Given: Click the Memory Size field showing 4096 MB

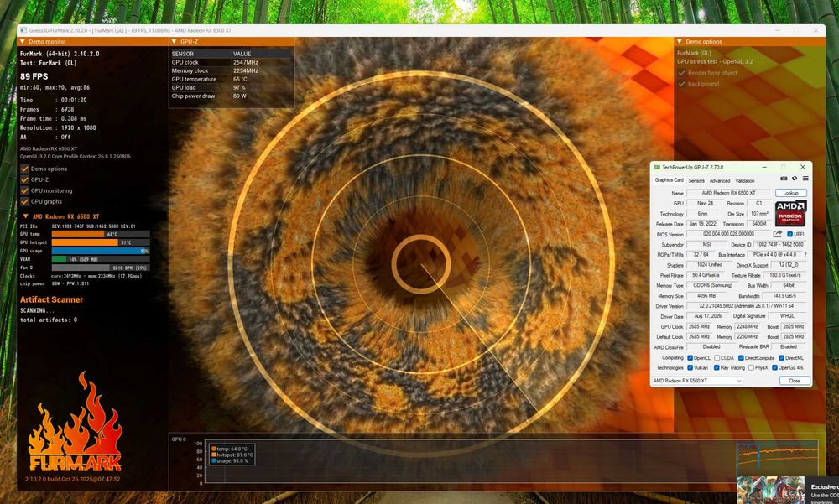Looking at the screenshot, I should (x=706, y=296).
